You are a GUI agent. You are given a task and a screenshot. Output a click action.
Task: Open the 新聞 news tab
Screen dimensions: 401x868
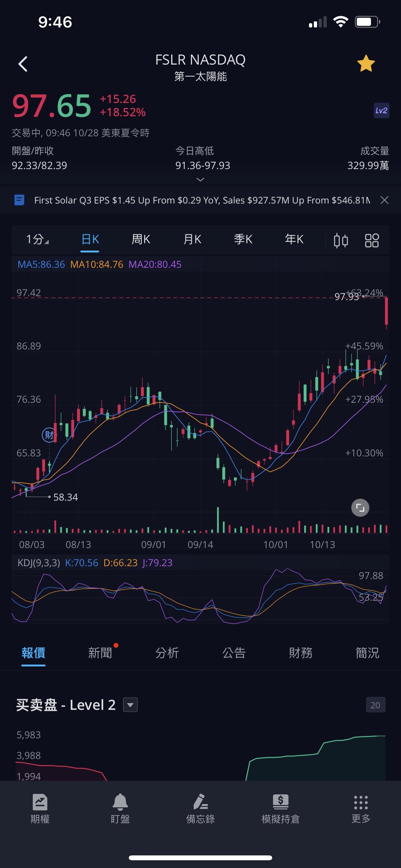click(x=100, y=653)
